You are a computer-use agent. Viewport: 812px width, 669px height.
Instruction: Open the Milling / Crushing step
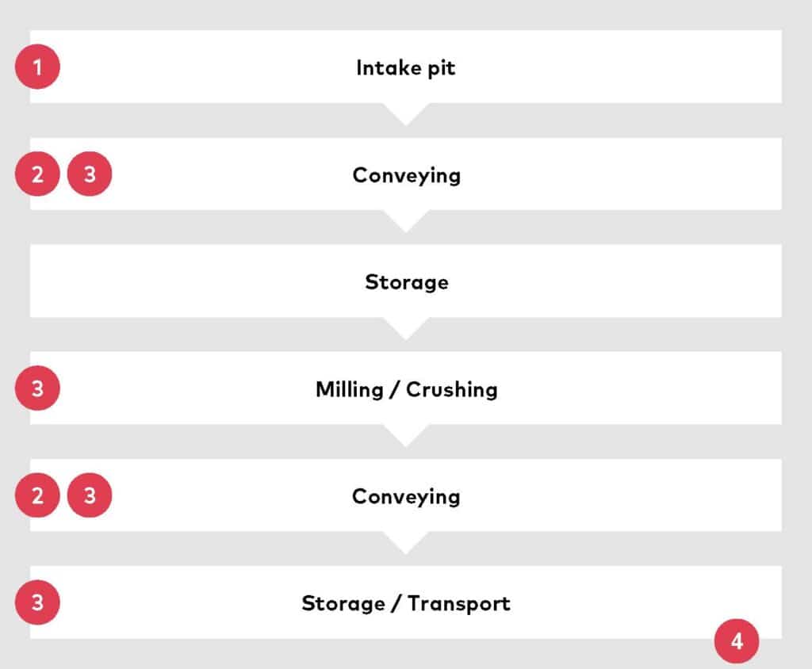click(406, 388)
